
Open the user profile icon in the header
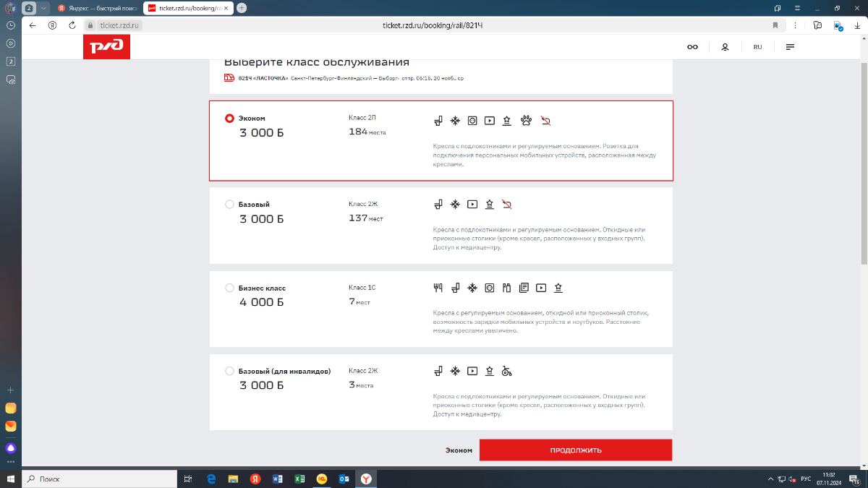point(725,47)
